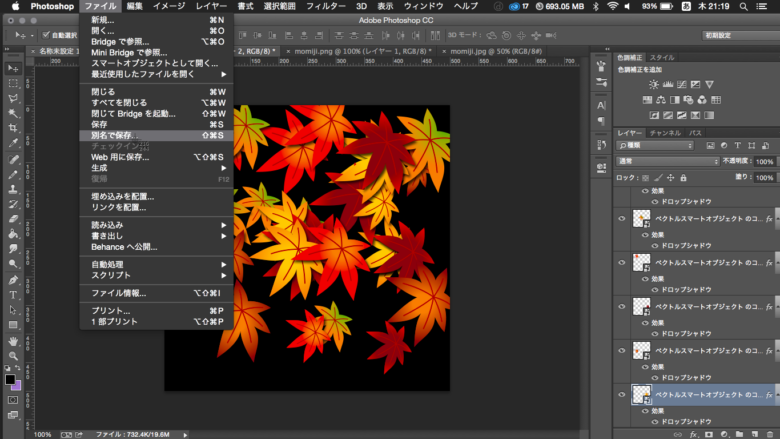Toggle the eye of the topmost 効果 entry
This screenshot has height=439, width=780.
click(642, 189)
